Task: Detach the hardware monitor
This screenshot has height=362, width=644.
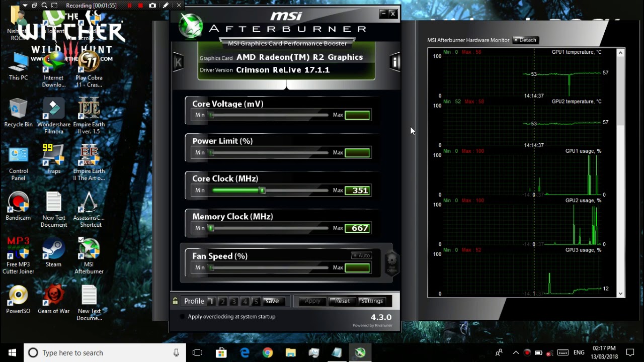Action: [x=525, y=40]
